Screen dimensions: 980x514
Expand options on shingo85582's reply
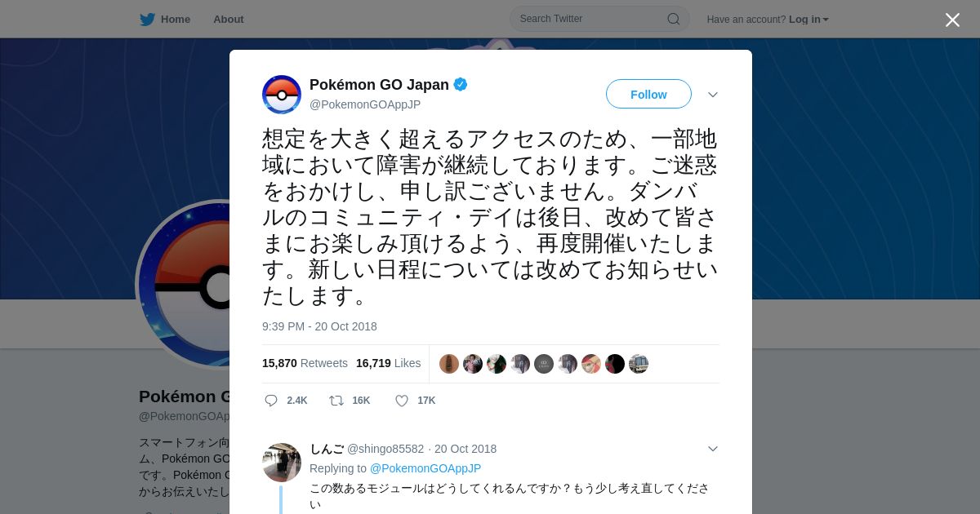[713, 449]
